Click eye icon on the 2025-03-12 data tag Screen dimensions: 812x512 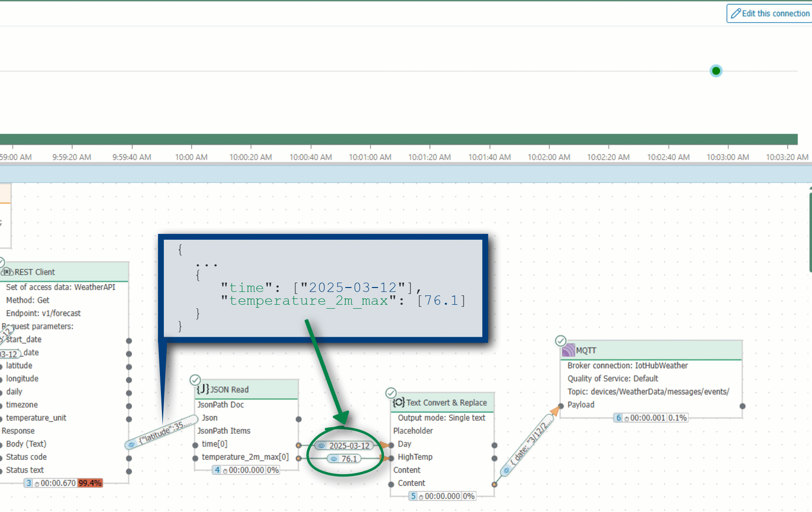321,446
